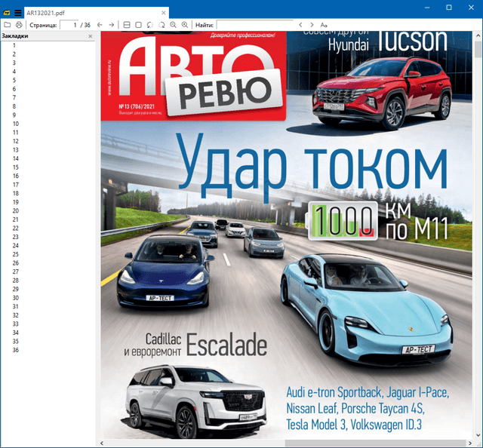Go to next page arrow
The height and width of the screenshot is (448, 483).
(x=112, y=25)
